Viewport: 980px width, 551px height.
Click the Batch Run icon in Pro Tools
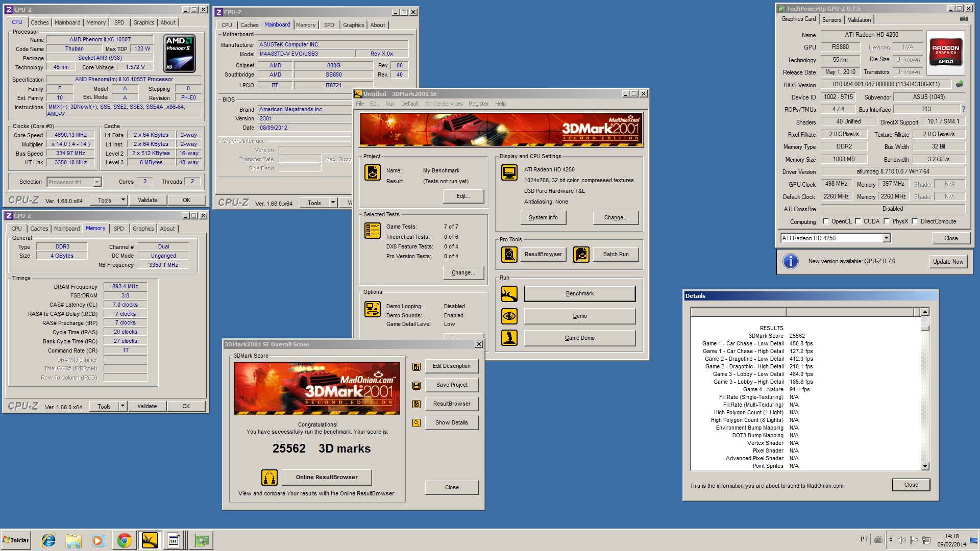pyautogui.click(x=581, y=254)
